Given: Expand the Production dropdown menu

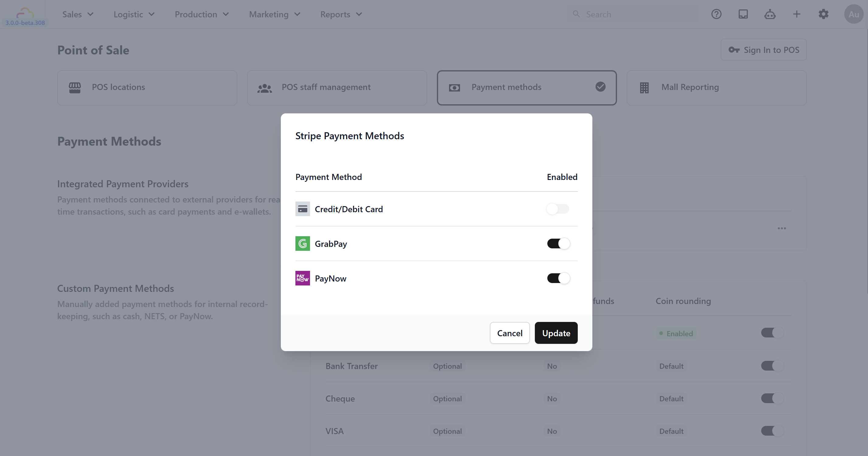Looking at the screenshot, I should point(202,14).
